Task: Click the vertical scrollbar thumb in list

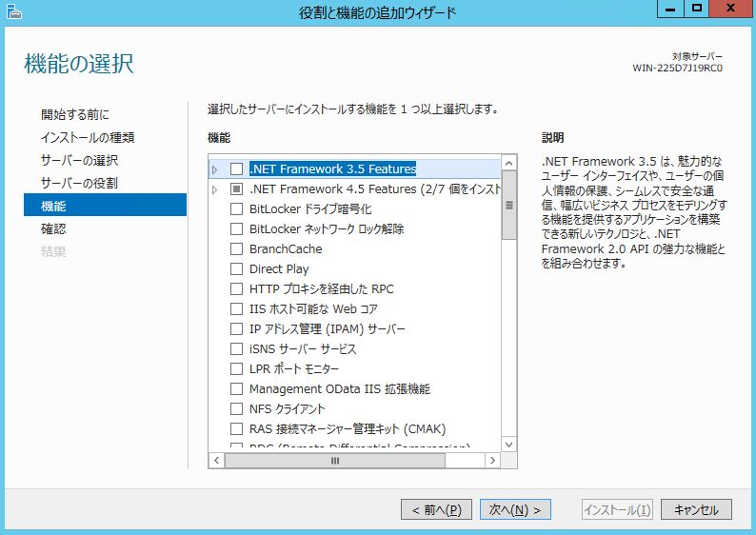Action: coord(508,205)
